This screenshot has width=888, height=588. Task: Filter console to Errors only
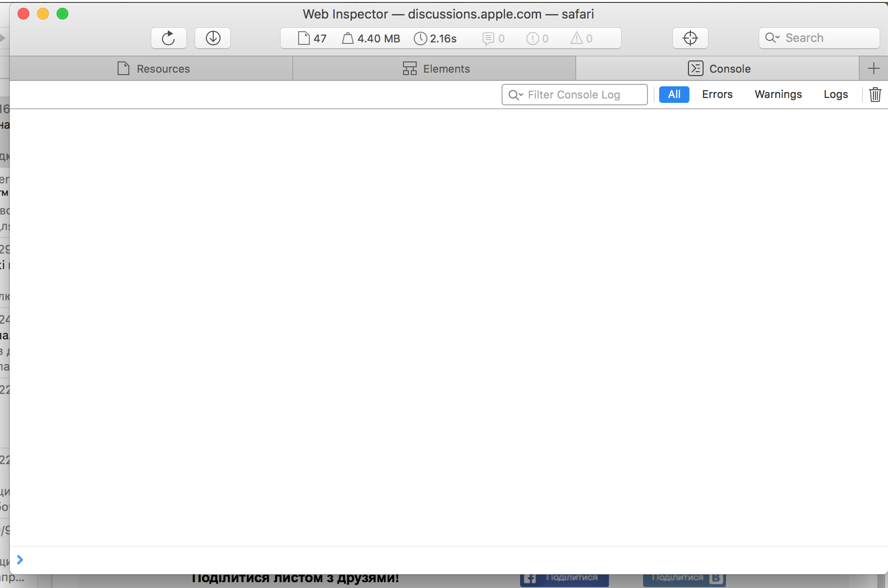click(x=717, y=95)
